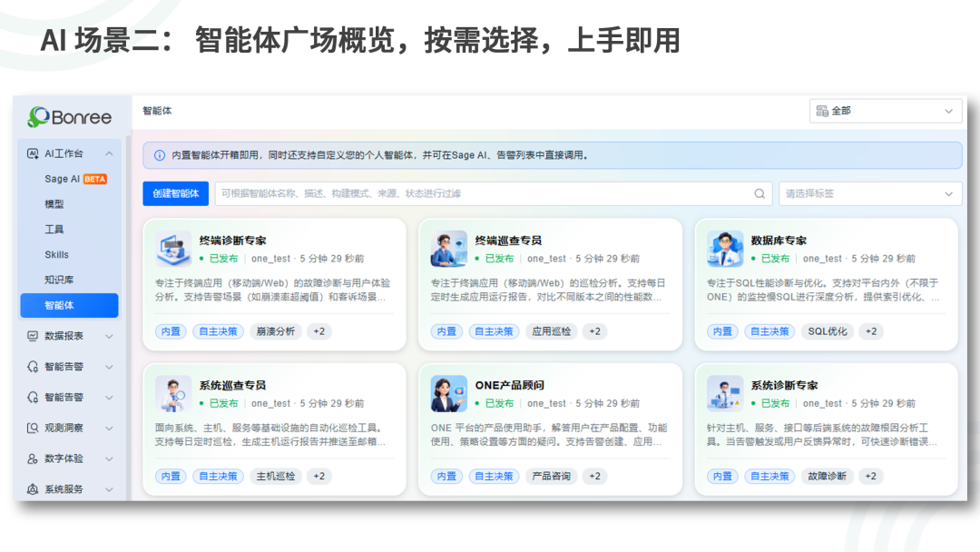Click 已发布 status on 数据库专家 card
The image size is (980, 552).
775,258
